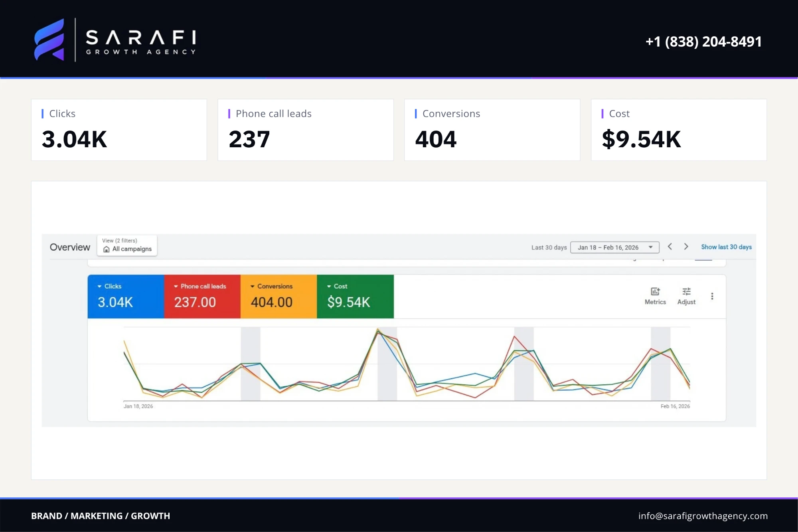Screen dimensions: 798x532
Task: Expand the red Phone call leads metric dropdown
Action: pos(176,286)
